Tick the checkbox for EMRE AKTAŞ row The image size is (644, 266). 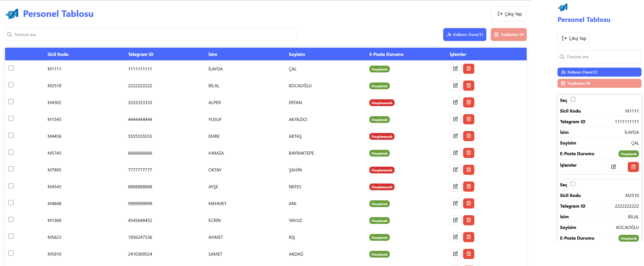click(11, 135)
